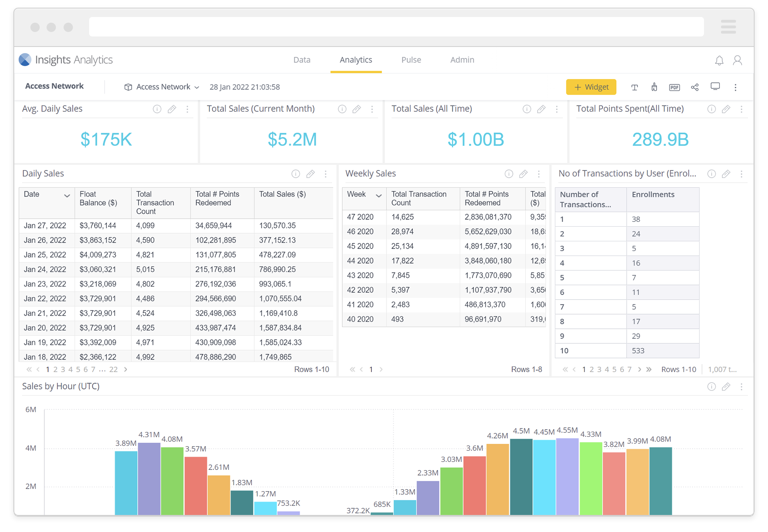Go to the Admin tab
The width and height of the screenshot is (768, 532).
(x=462, y=60)
